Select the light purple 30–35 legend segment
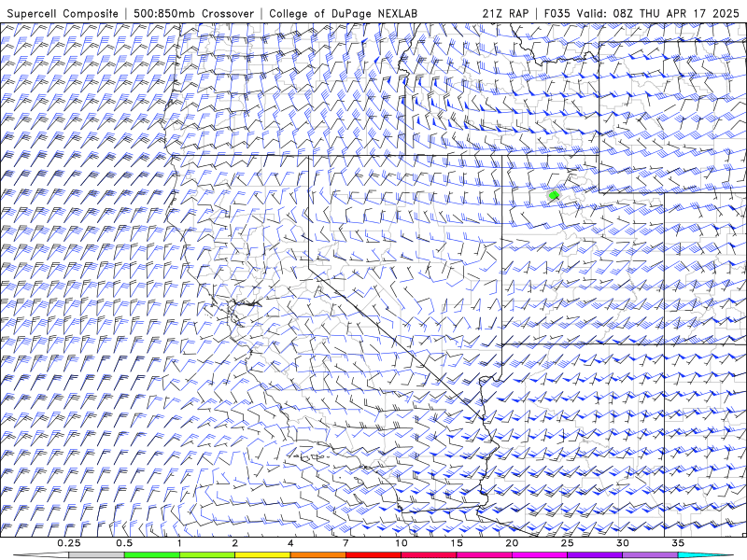This screenshot has height=560, width=747. click(650, 555)
